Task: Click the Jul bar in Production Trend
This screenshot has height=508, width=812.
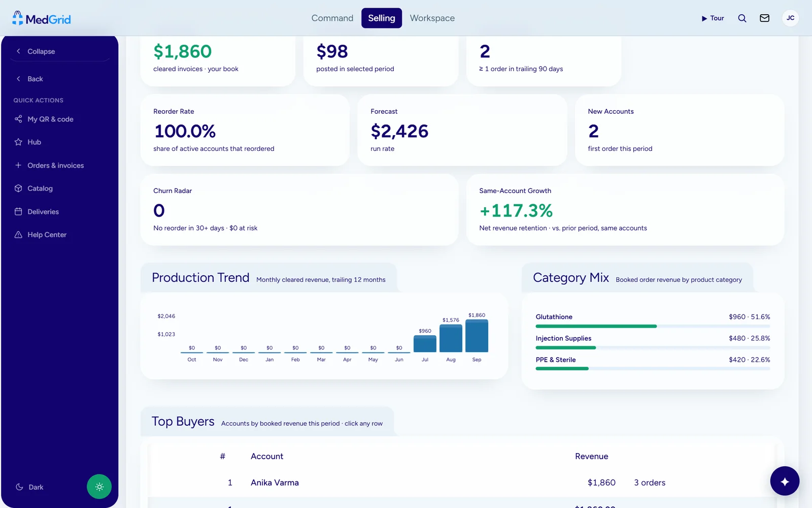Action: tap(425, 344)
